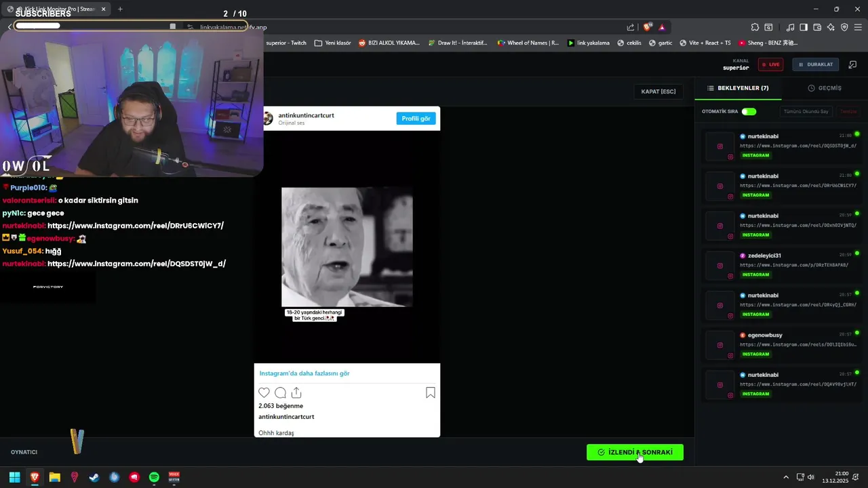Open the Vite + React + TS bookmark
The height and width of the screenshot is (488, 868).
[x=705, y=43]
